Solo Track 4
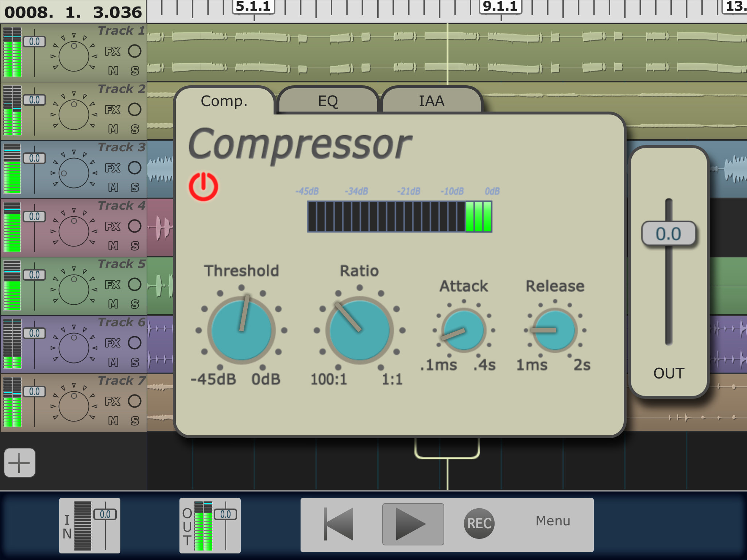Viewport: 747px width, 560px height. click(135, 246)
